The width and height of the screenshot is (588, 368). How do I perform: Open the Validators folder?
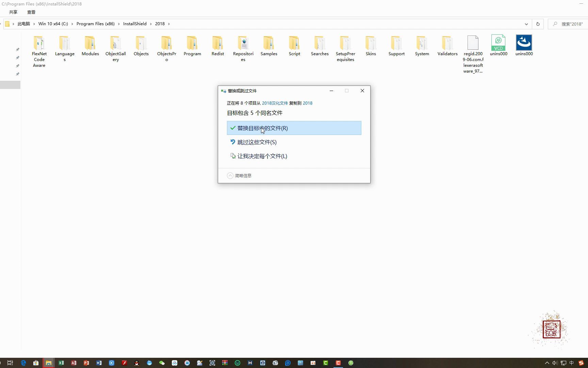tap(447, 46)
